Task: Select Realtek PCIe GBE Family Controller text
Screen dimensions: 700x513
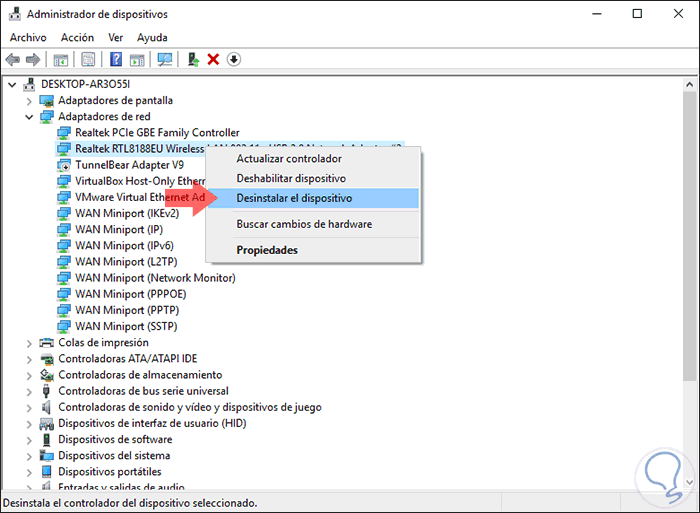Action: (x=157, y=133)
